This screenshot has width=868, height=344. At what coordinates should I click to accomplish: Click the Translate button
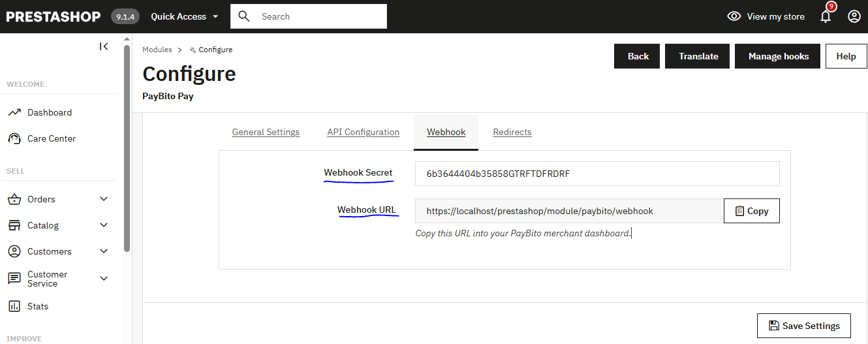click(x=698, y=56)
